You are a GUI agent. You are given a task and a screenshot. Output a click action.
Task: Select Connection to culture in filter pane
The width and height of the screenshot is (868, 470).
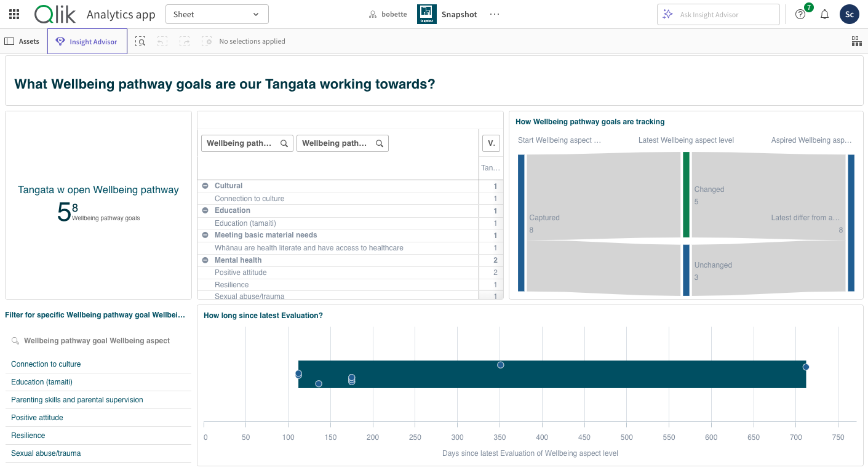(98, 364)
